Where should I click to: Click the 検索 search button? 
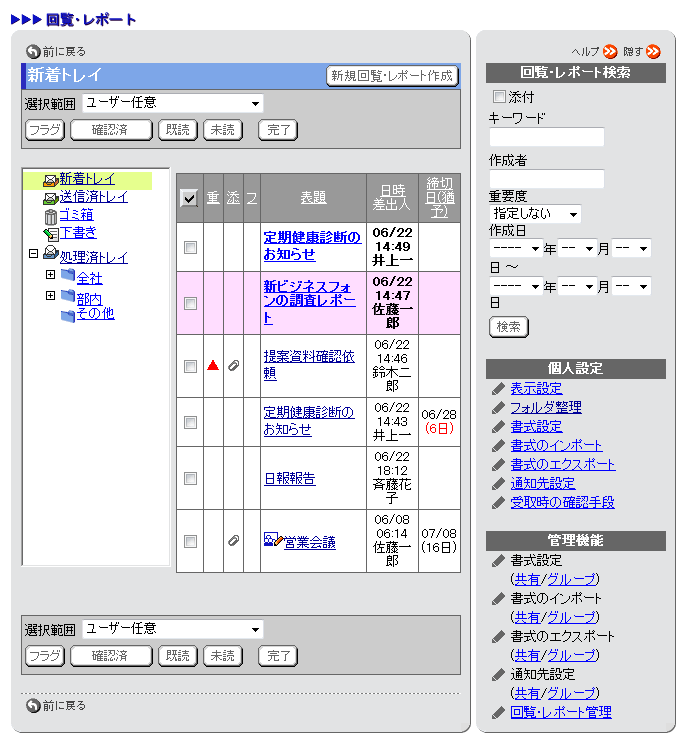click(509, 327)
